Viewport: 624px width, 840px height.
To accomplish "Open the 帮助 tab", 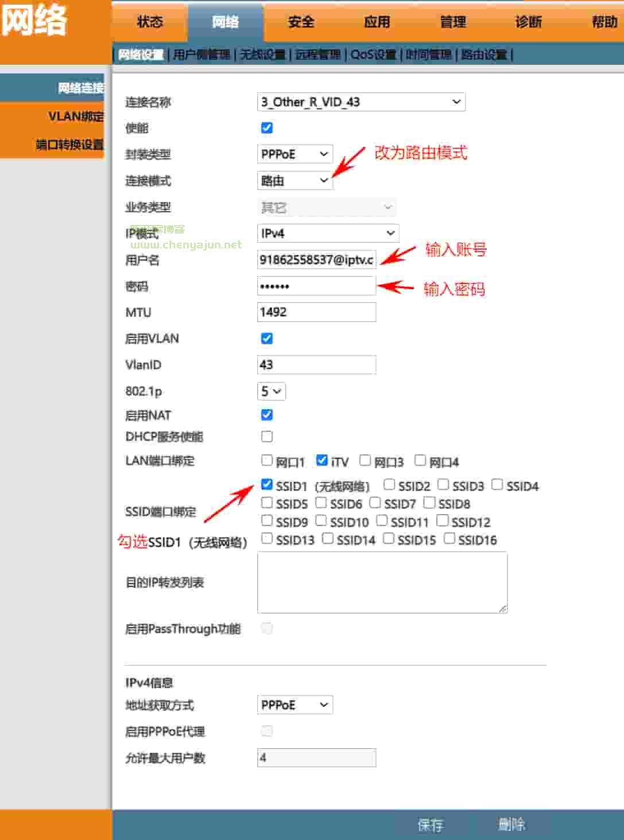I will point(604,22).
